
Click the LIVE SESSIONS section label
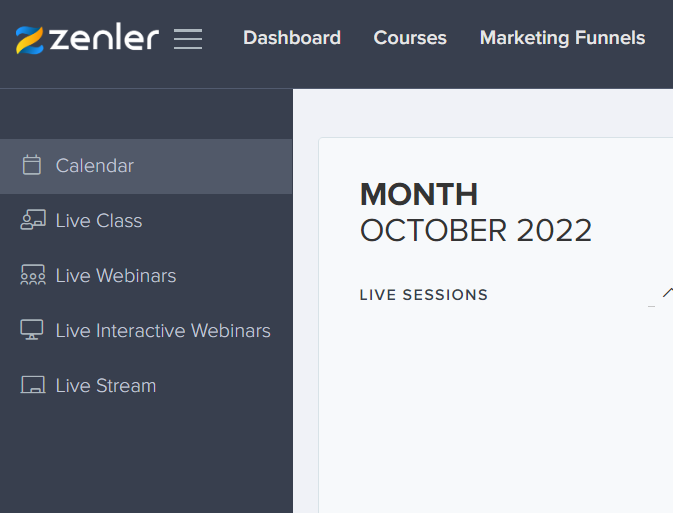424,295
